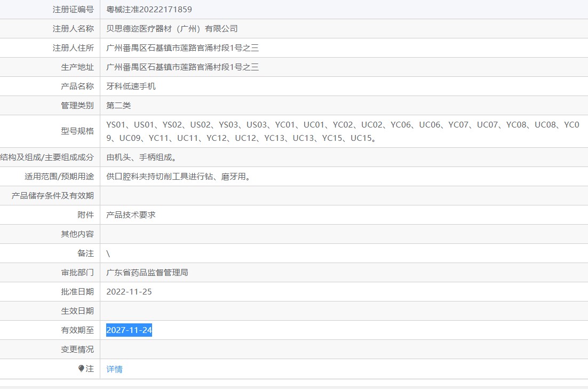Click the address value in 注册人住所 row

182,47
